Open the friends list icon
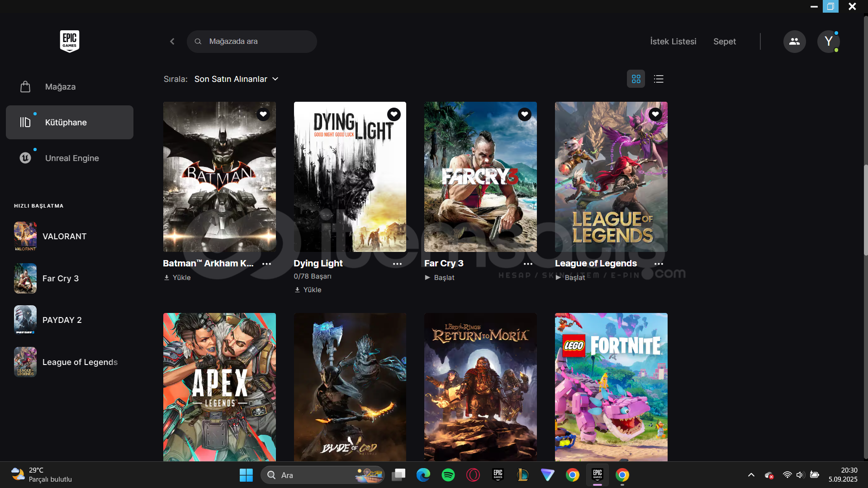Image resolution: width=868 pixels, height=488 pixels. click(x=794, y=42)
